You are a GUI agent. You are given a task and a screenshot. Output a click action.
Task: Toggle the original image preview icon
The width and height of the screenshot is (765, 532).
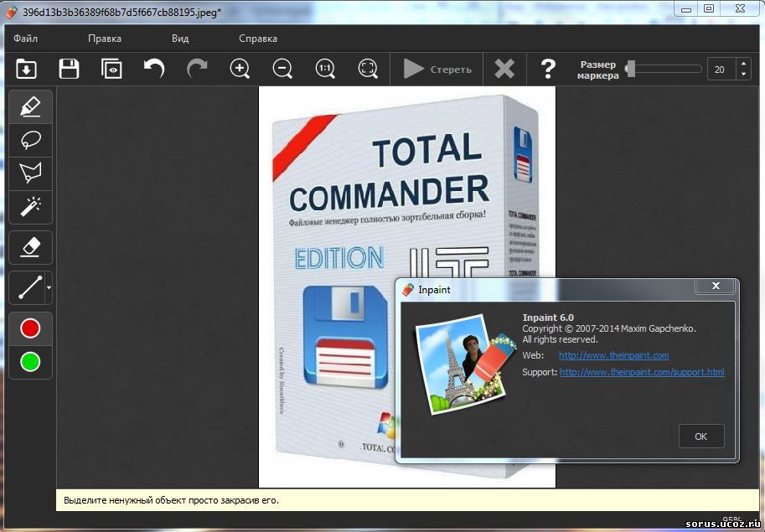(x=111, y=69)
